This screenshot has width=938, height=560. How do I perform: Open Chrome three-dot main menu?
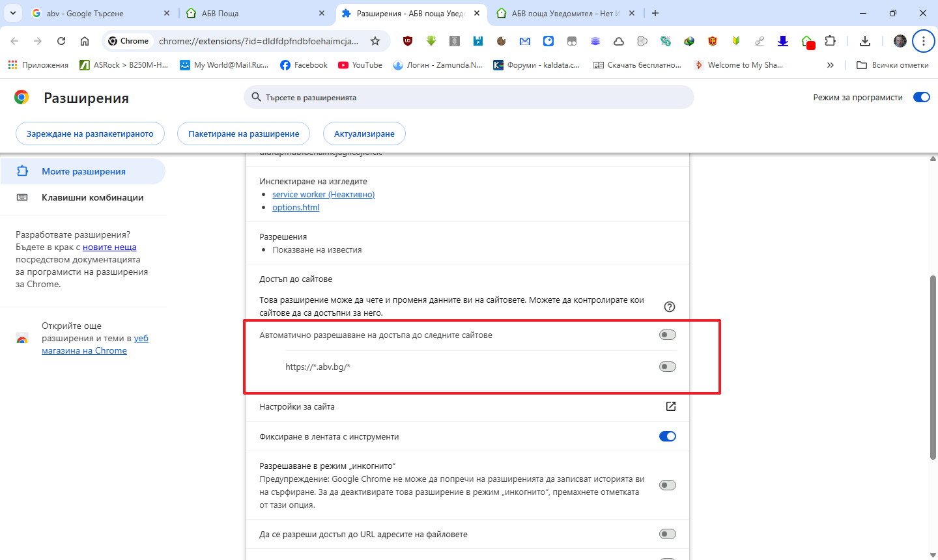pos(923,41)
